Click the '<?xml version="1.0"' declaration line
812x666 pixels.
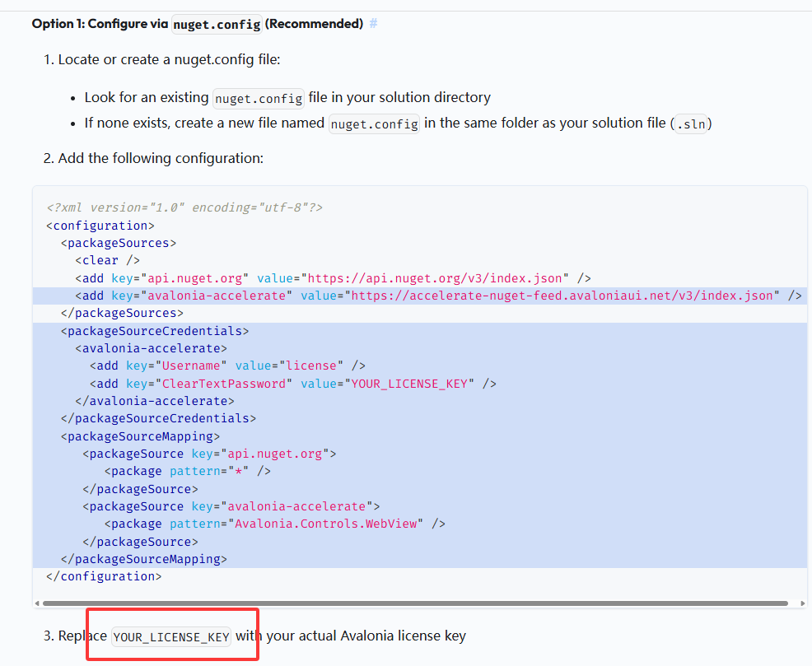tap(184, 207)
